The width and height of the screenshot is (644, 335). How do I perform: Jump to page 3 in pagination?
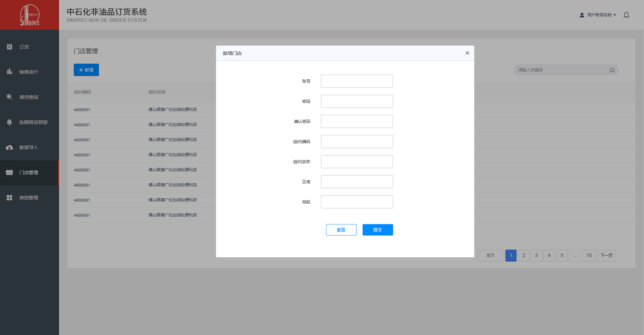point(536,256)
